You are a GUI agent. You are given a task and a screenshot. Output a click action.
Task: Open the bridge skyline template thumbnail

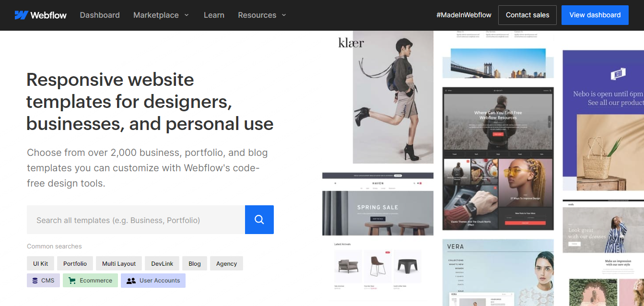tap(498, 55)
